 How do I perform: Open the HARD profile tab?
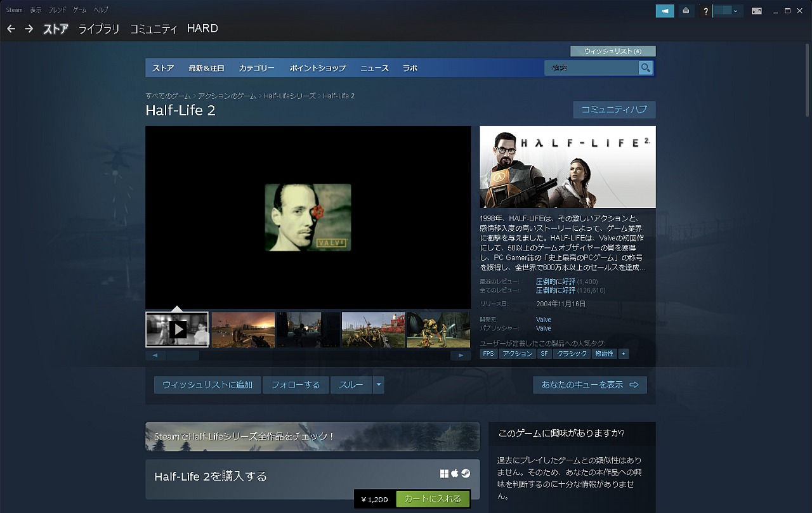(202, 29)
